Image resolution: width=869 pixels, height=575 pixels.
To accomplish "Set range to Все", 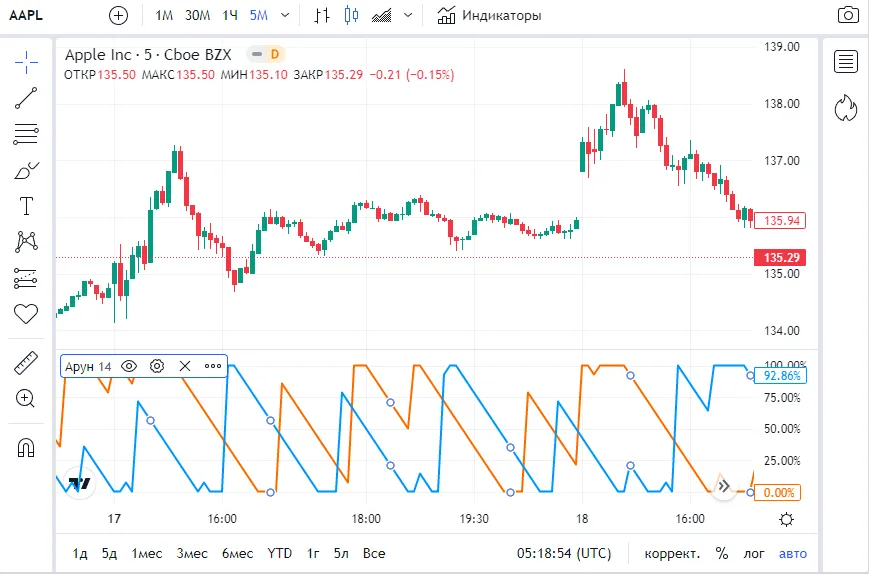I will tap(374, 553).
